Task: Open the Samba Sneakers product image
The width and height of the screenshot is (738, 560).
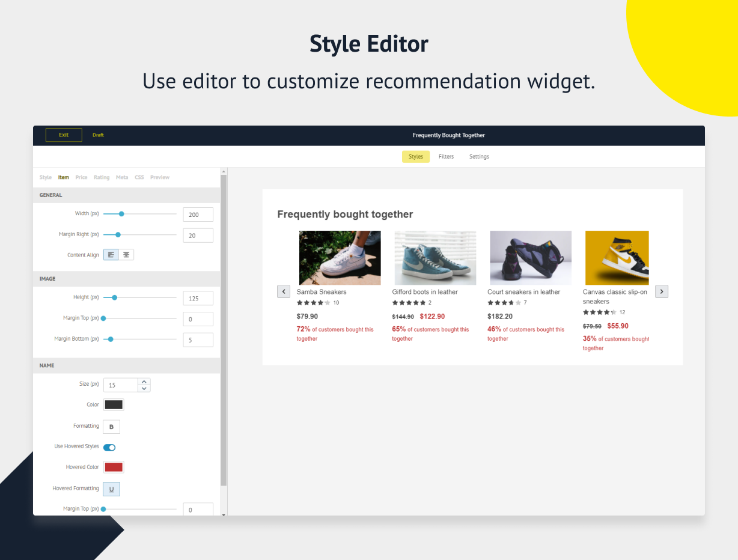Action: [340, 258]
